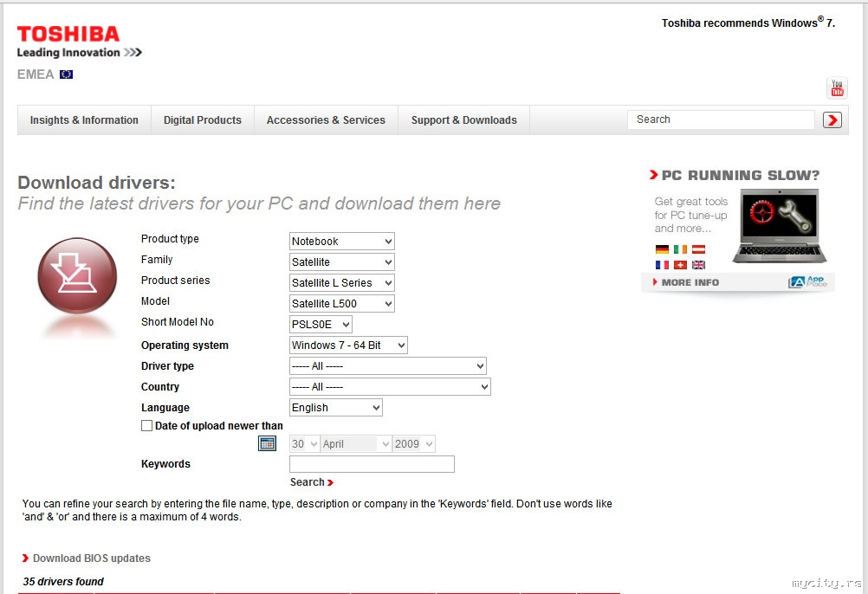Click the 'Short Model No' label

coord(178,322)
